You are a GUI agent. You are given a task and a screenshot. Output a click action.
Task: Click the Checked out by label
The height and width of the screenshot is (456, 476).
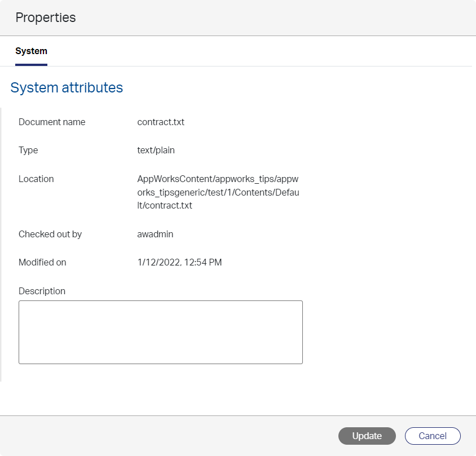click(50, 234)
